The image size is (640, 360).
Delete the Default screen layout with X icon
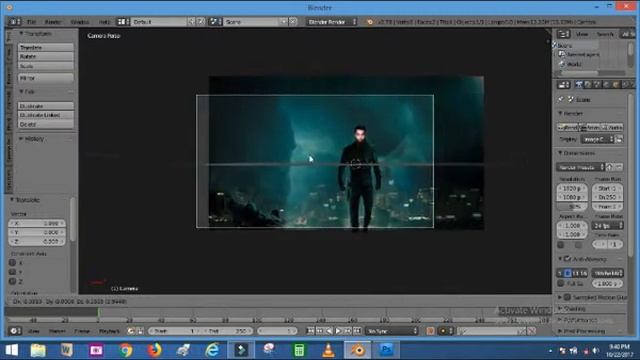click(201, 22)
